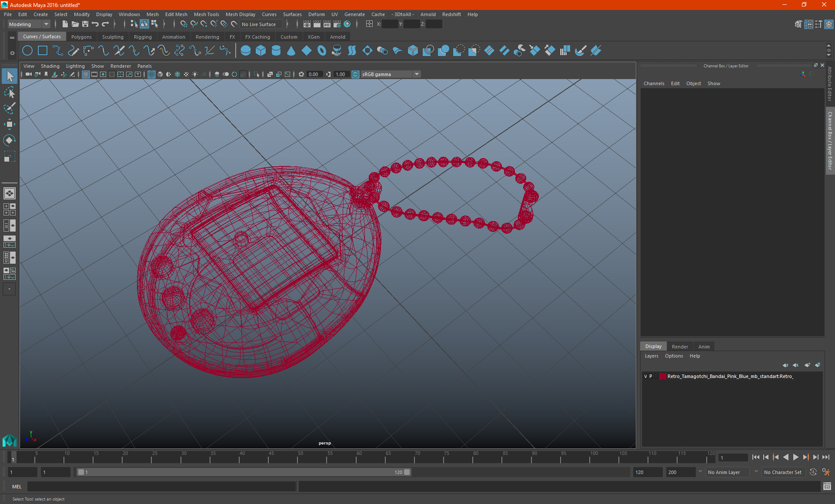Viewport: 835px width, 504px height.
Task: Create a NURBS sphere from shelf
Action: point(246,51)
